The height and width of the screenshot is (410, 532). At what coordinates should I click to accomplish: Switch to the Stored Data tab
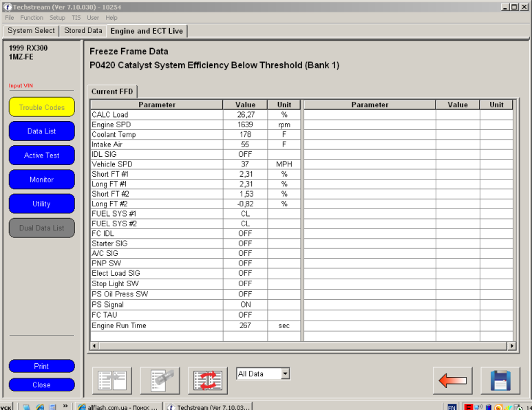(83, 31)
